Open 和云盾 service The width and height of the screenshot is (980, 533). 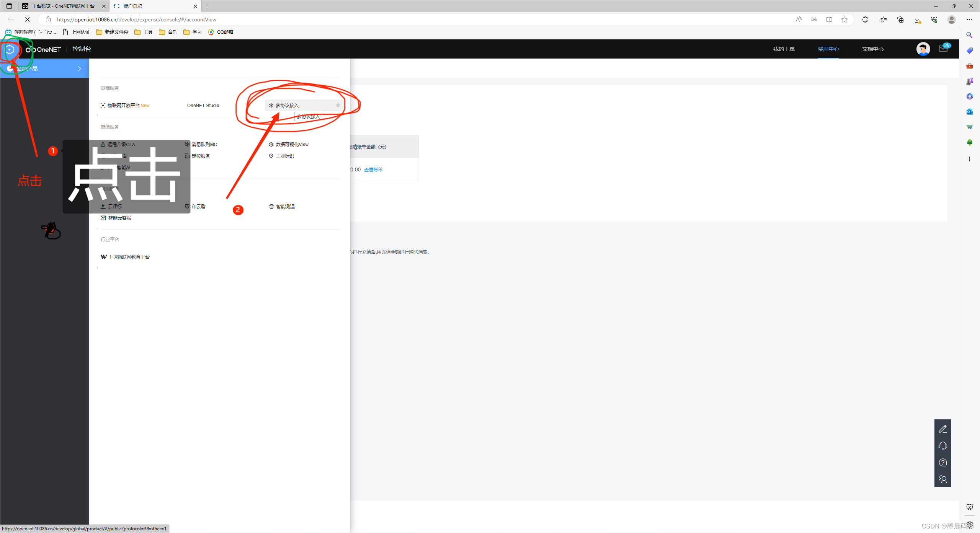(195, 207)
